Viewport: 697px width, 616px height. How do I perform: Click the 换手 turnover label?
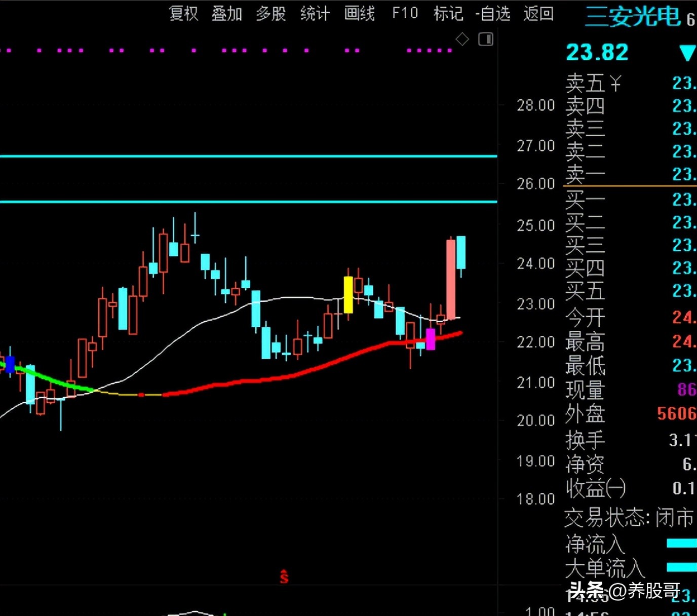(585, 440)
